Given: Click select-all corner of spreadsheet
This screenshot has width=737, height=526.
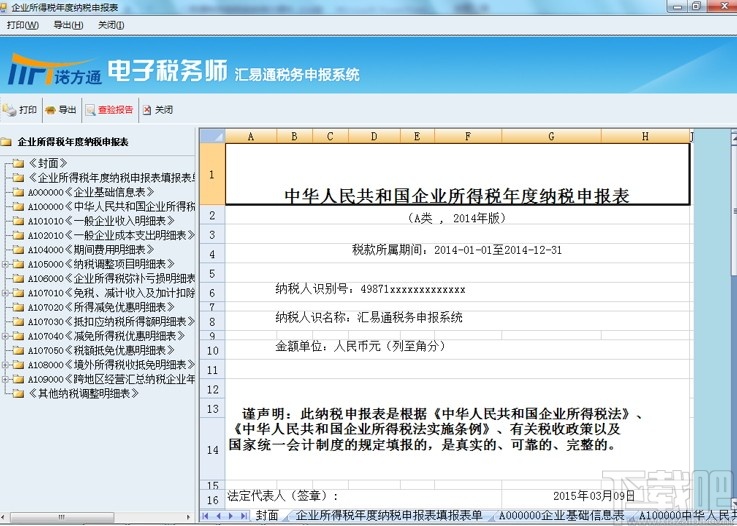Looking at the screenshot, I should pyautogui.click(x=212, y=136).
